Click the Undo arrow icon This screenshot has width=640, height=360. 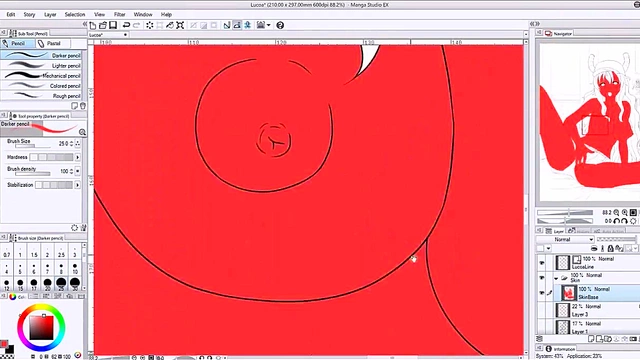(x=127, y=25)
